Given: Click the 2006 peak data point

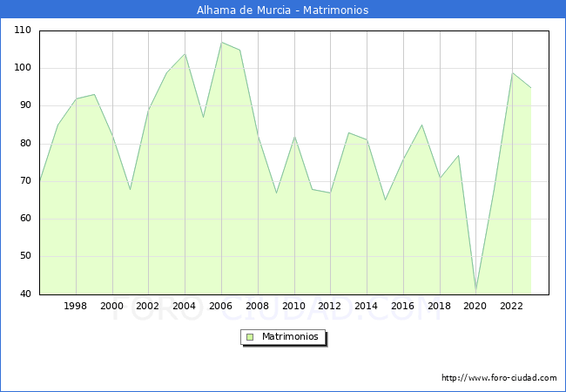Looking at the screenshot, I should pos(222,43).
